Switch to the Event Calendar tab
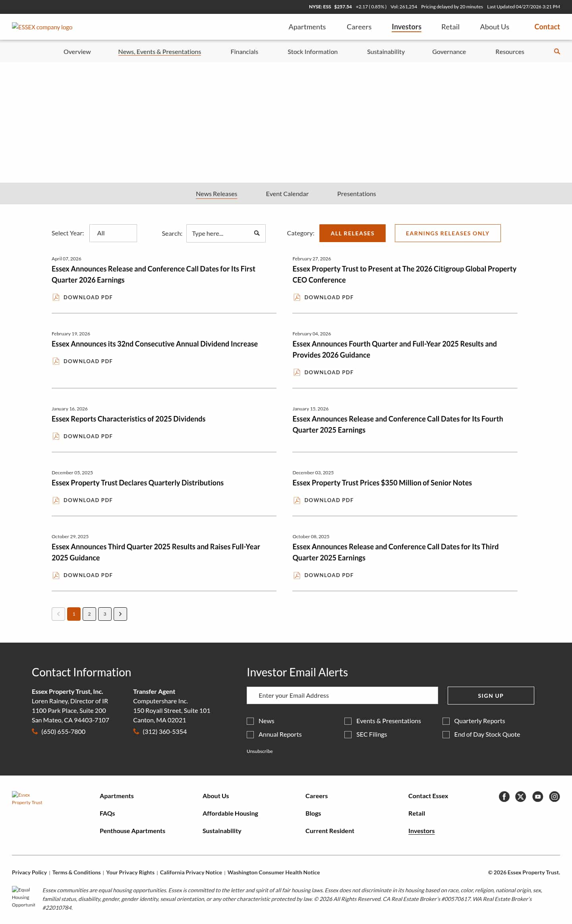The height and width of the screenshot is (924, 572). tap(287, 194)
